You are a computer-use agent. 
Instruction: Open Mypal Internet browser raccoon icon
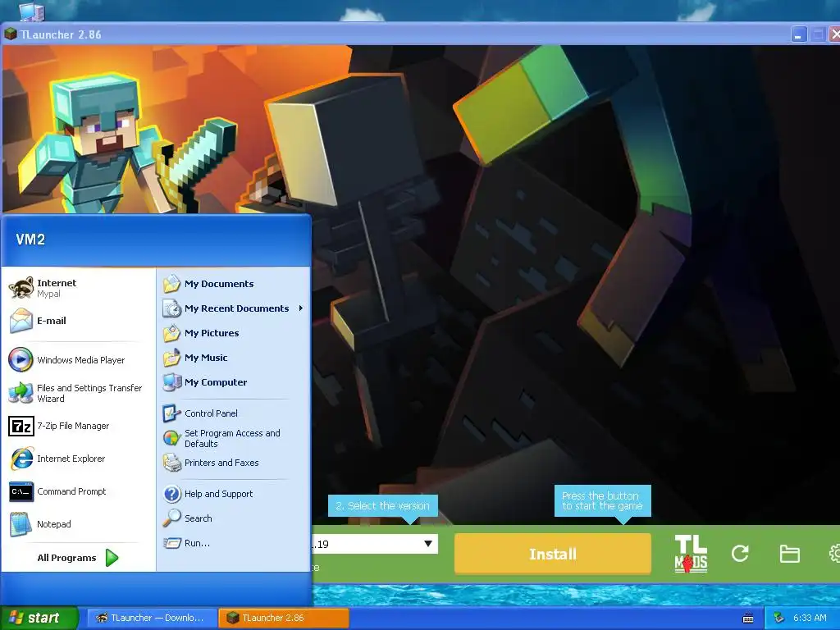pyautogui.click(x=21, y=288)
